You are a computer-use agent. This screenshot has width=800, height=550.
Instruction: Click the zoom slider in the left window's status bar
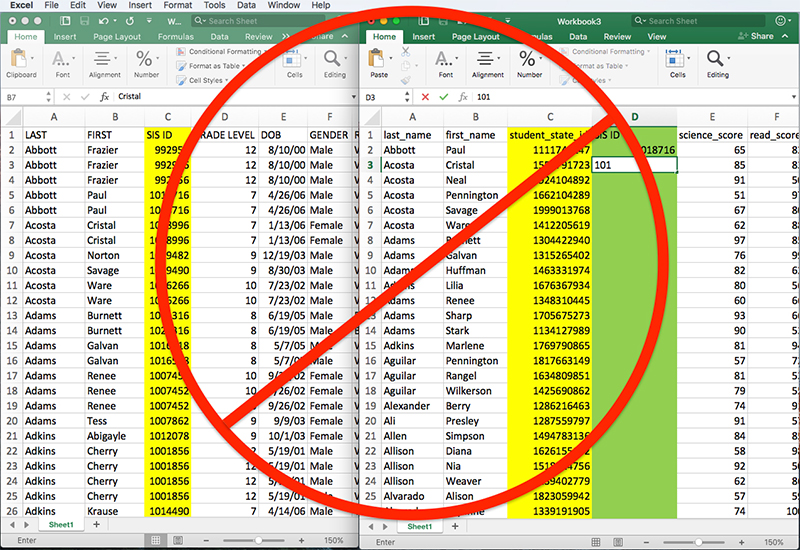[258, 540]
